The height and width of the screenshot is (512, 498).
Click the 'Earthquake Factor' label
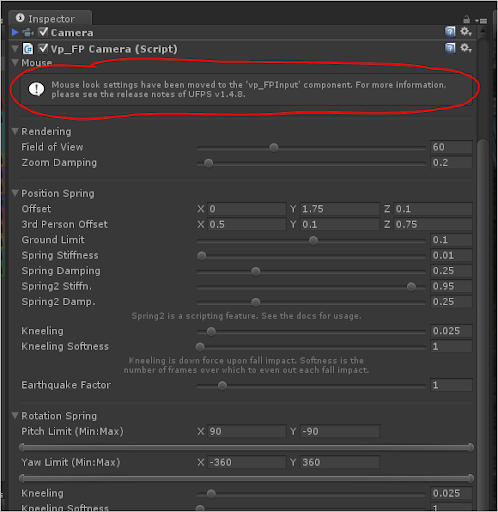pyautogui.click(x=66, y=385)
